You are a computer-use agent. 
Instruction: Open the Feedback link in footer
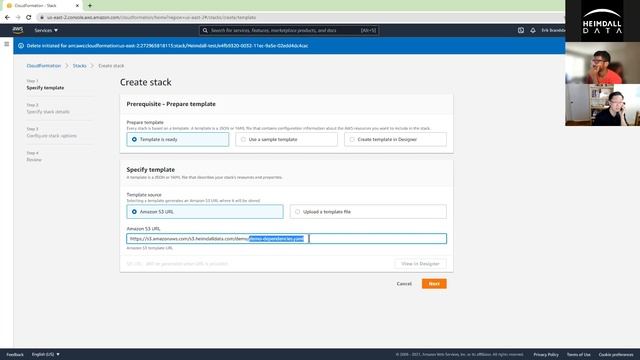(x=15, y=354)
